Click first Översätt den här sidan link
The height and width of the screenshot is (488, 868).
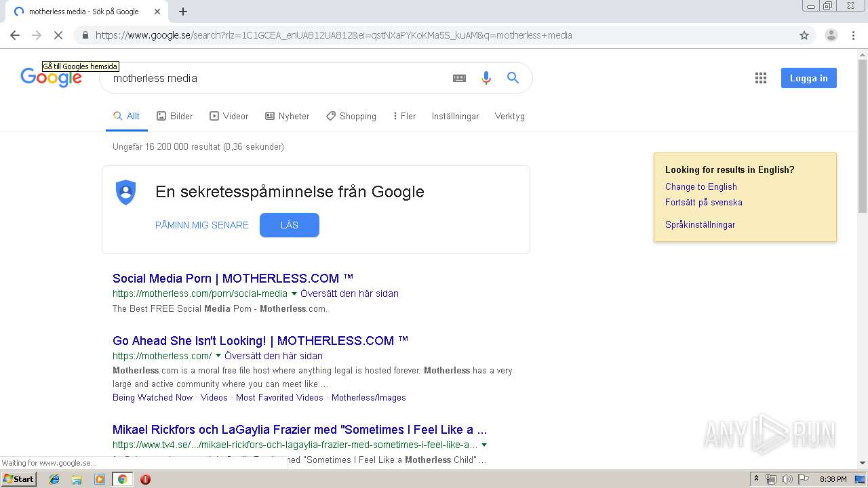pyautogui.click(x=350, y=293)
